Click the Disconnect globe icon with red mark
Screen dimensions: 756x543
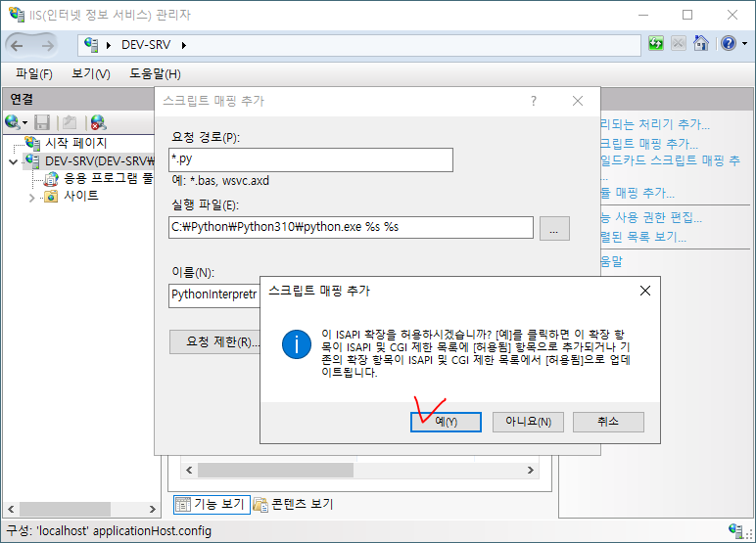(x=98, y=122)
